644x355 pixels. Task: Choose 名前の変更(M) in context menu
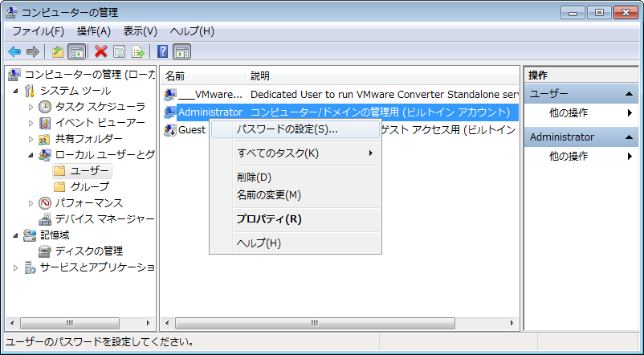pyautogui.click(x=296, y=194)
